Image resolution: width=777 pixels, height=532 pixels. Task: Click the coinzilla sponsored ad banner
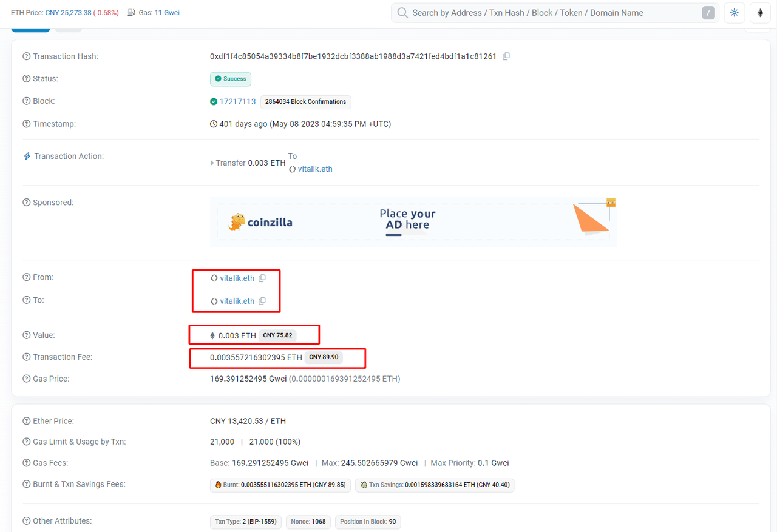click(413, 222)
